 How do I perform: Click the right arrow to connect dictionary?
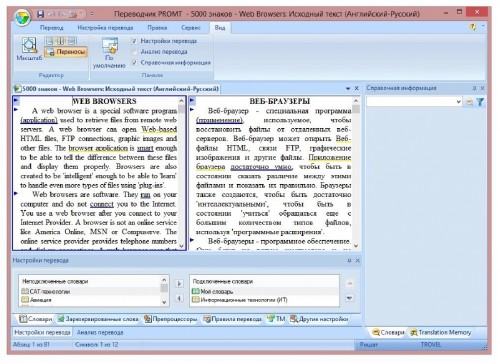[x=179, y=284]
